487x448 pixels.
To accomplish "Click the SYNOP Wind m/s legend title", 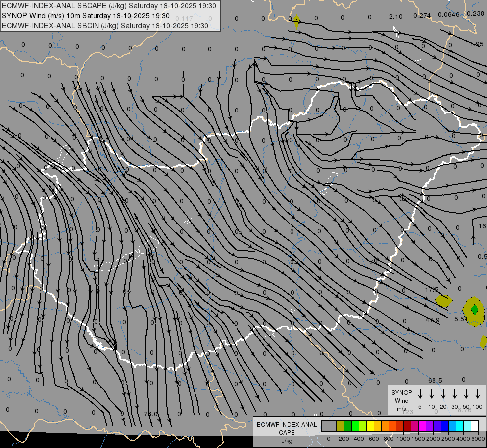I will click(401, 400).
